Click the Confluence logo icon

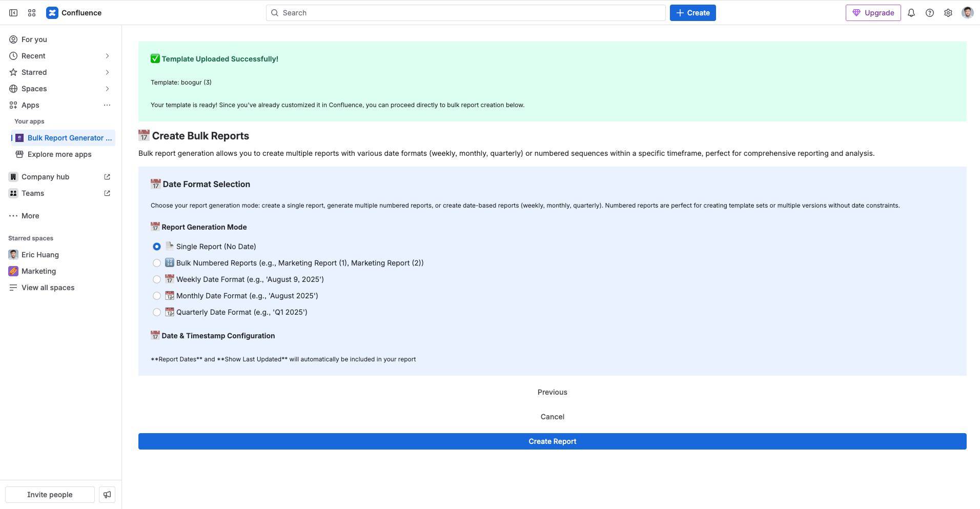[52, 13]
